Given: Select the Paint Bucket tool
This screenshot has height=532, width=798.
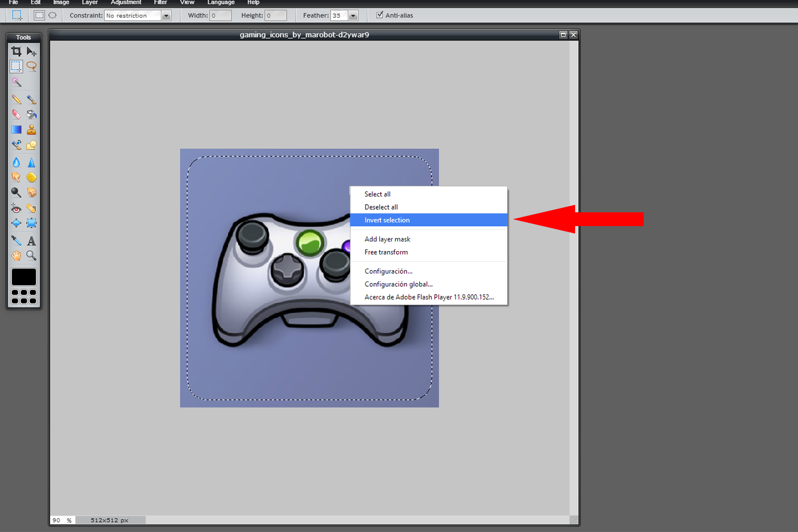Looking at the screenshot, I should pos(31,114).
